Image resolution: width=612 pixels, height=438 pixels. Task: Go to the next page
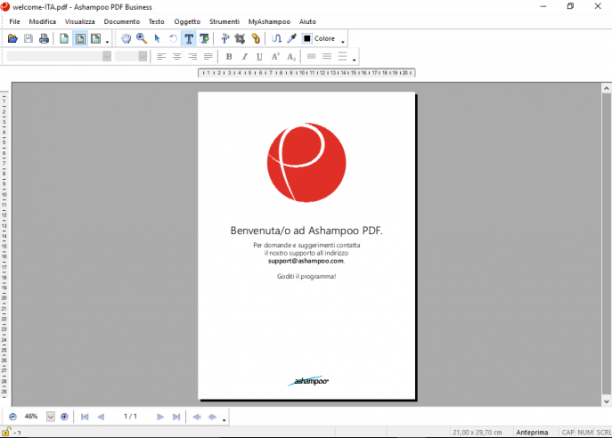[x=160, y=417]
